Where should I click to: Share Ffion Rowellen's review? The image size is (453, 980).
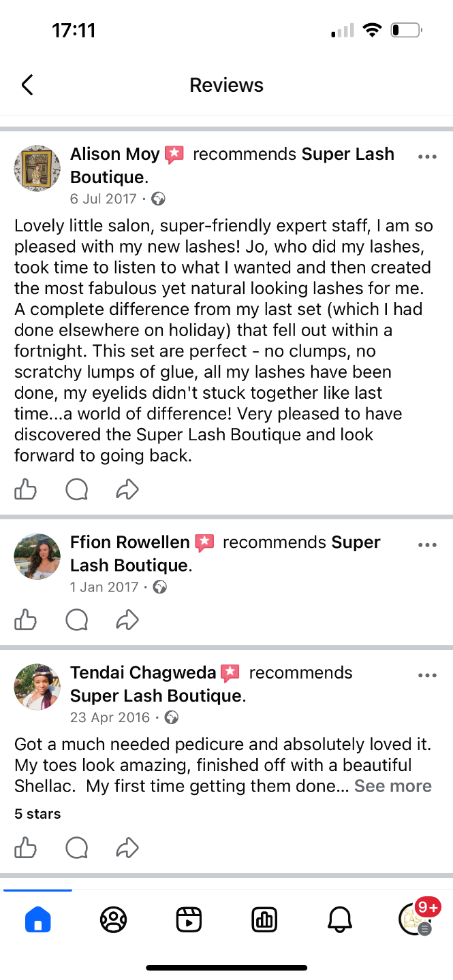(x=127, y=620)
